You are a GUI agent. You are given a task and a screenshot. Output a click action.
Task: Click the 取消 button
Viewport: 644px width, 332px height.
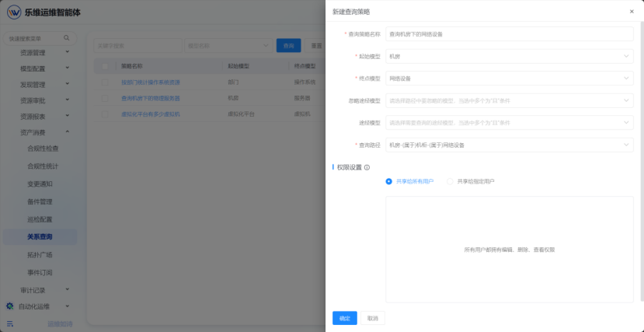point(373,318)
